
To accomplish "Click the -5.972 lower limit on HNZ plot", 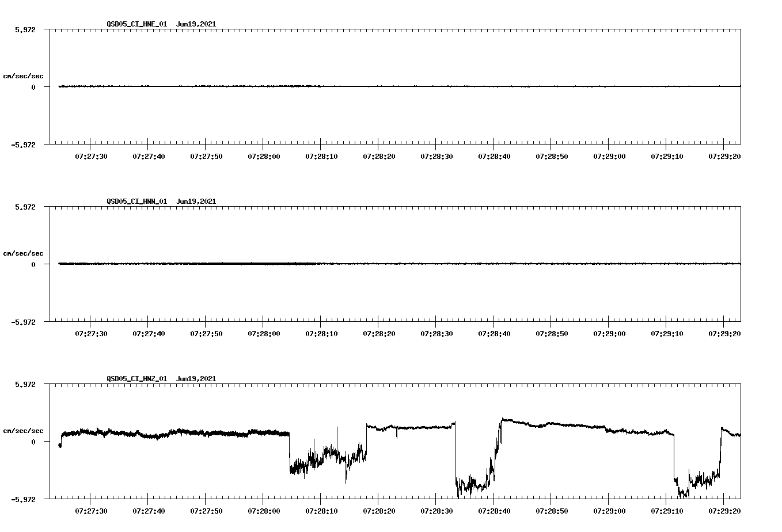I will point(23,500).
